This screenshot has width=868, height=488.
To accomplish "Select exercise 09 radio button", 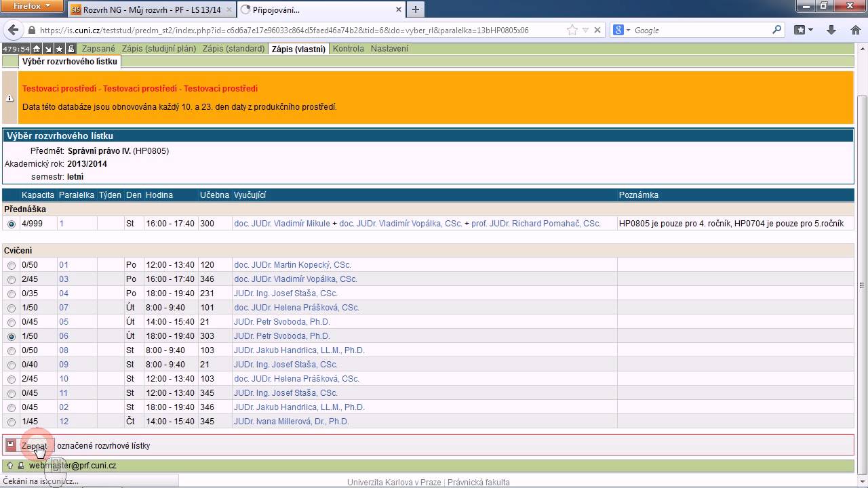I will point(12,365).
